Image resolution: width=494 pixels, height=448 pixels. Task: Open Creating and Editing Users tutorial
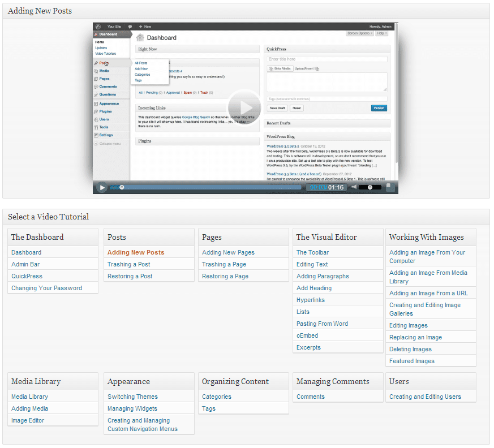click(425, 397)
